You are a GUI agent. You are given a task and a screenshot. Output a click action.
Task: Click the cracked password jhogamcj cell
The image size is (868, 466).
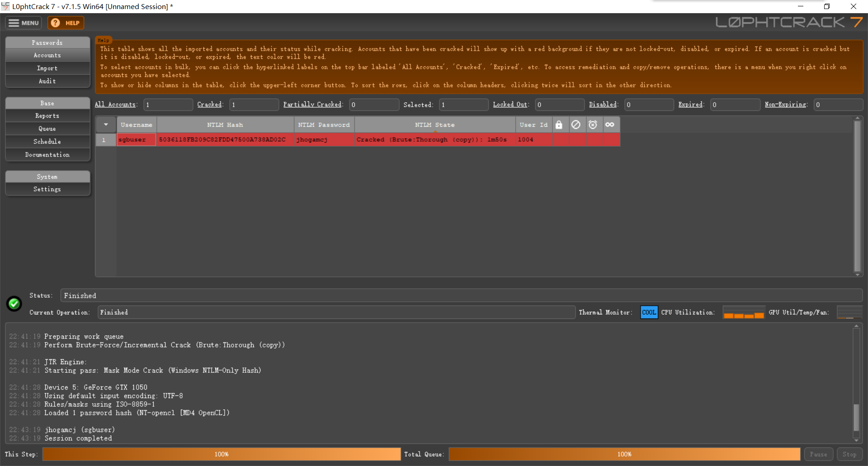[x=324, y=139]
